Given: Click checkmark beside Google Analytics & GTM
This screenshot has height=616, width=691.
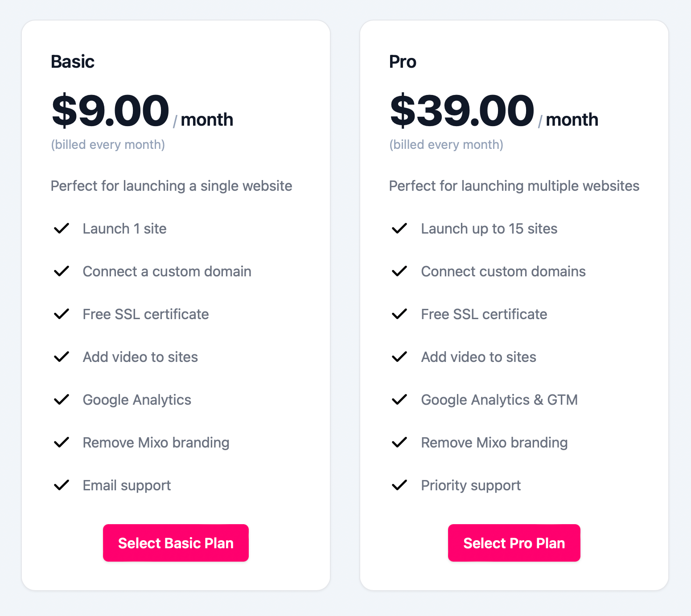Looking at the screenshot, I should [x=399, y=399].
